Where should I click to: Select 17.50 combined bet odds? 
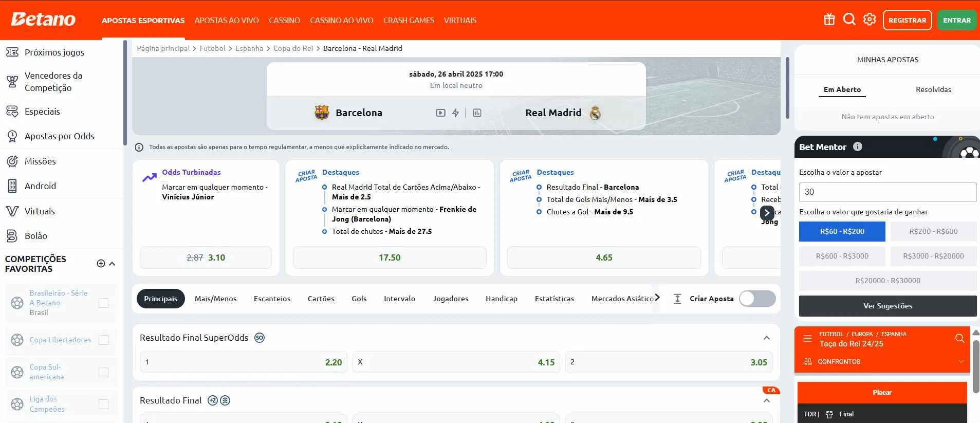click(x=390, y=258)
